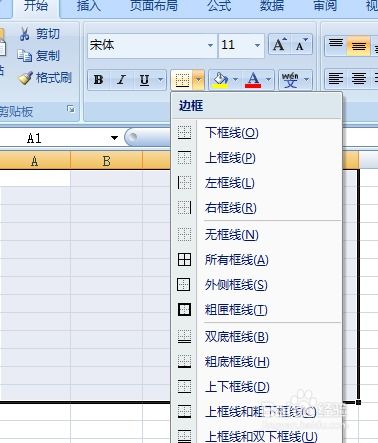
Task: Align text to top of cell
Action: (336, 45)
